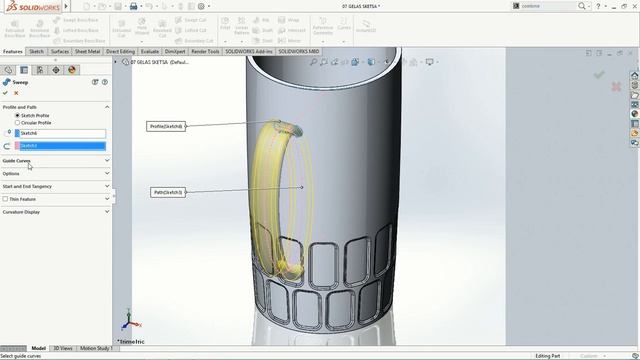This screenshot has height=360, width=640.
Task: Enable the Thin Feature checkbox
Action: [x=5, y=199]
